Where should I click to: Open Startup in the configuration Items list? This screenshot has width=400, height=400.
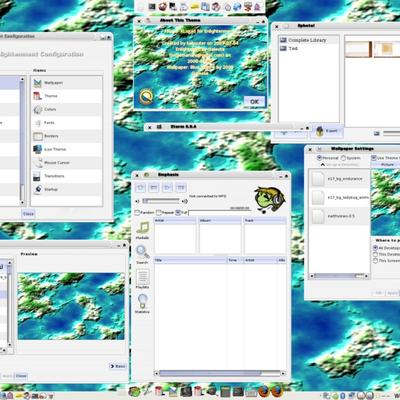67,189
